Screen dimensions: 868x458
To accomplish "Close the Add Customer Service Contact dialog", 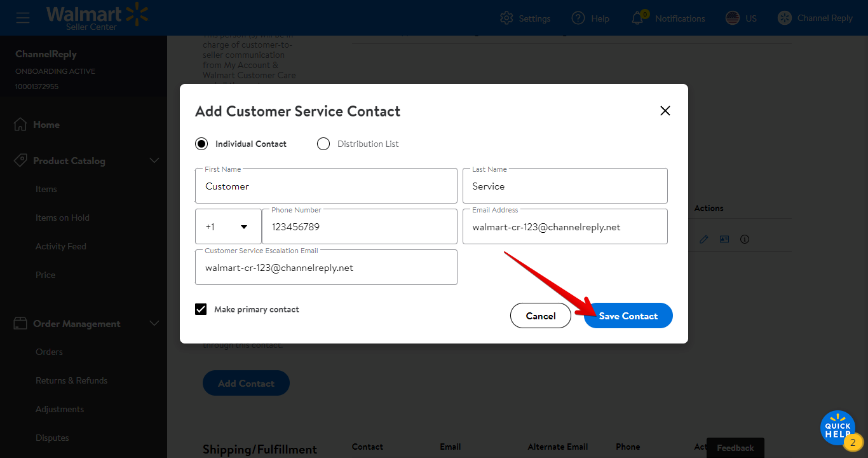I will [665, 111].
